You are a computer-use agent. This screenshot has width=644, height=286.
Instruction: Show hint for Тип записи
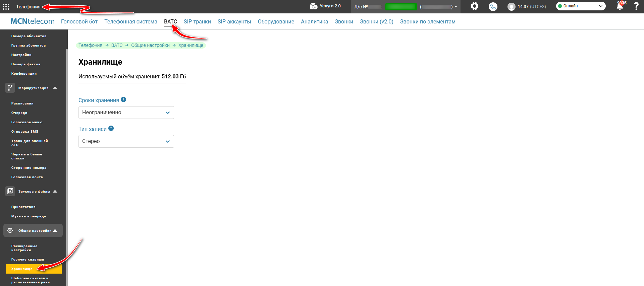[111, 128]
